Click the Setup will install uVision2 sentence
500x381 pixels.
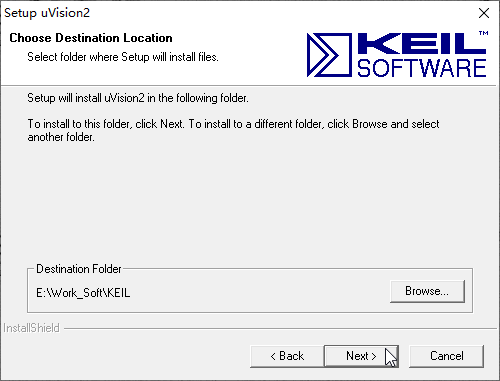[138, 98]
